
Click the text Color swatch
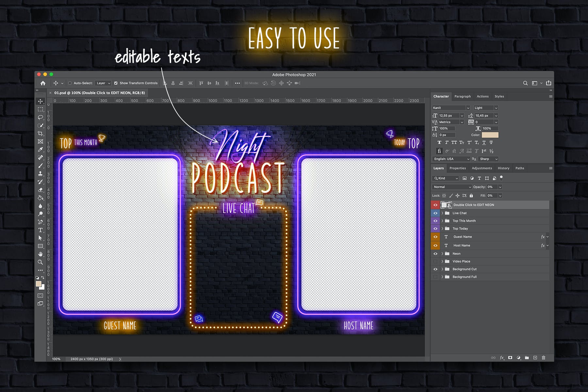[490, 135]
